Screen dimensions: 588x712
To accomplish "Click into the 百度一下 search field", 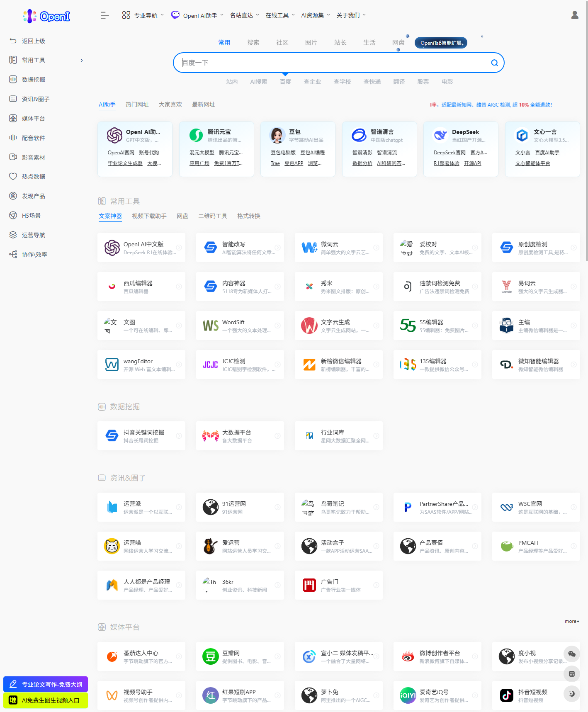I will tap(332, 63).
